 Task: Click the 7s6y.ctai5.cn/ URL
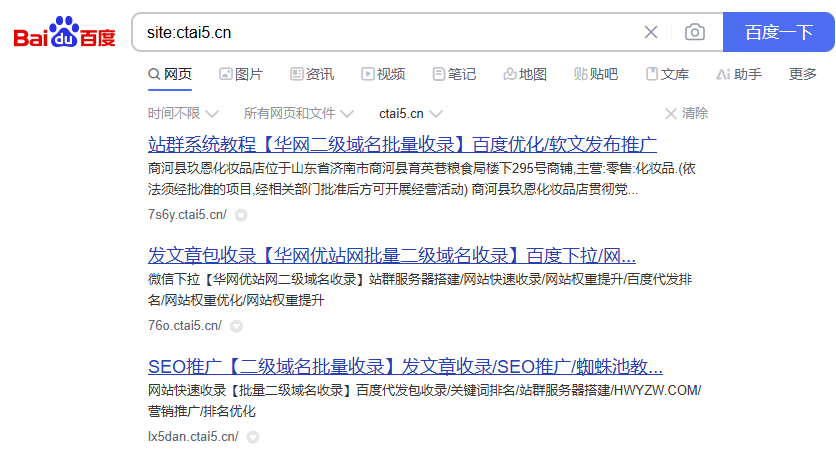(187, 215)
